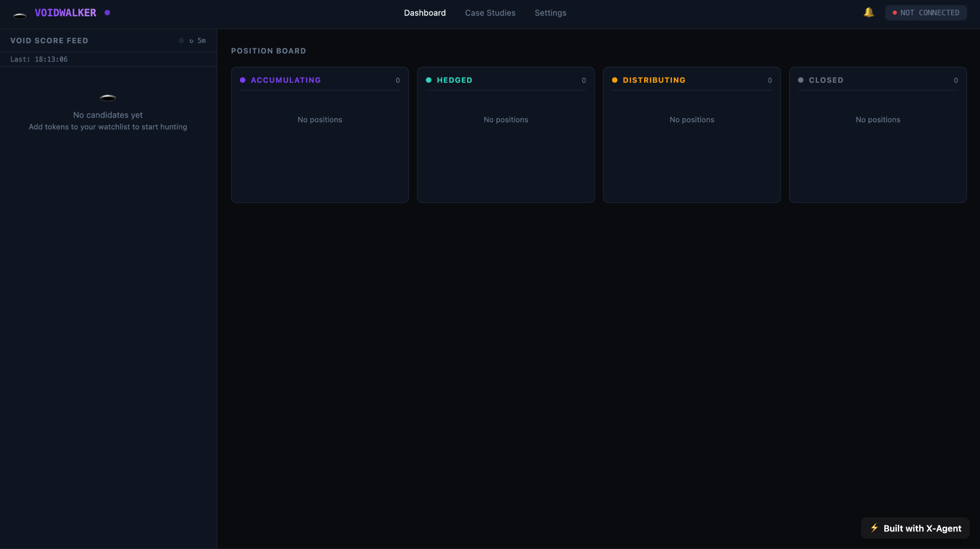Click the 5m refresh interval control

(202, 41)
